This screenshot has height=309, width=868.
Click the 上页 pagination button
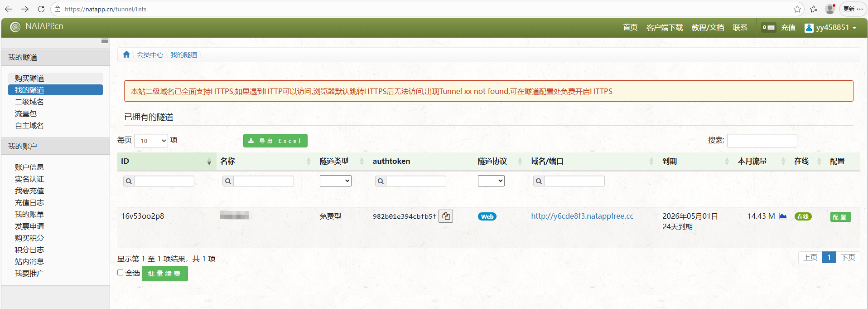[x=810, y=257]
